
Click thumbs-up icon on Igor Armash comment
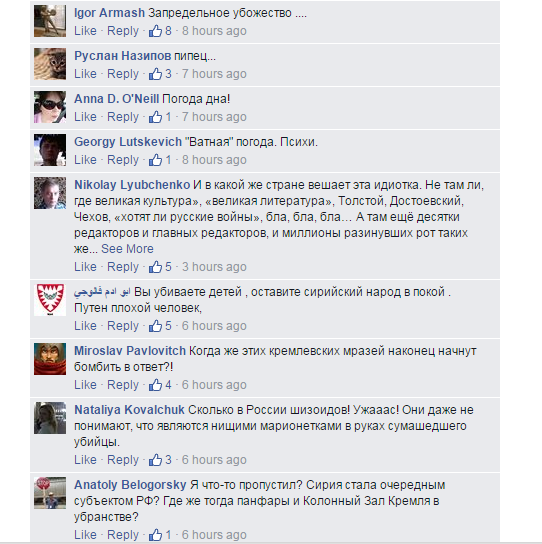point(155,31)
